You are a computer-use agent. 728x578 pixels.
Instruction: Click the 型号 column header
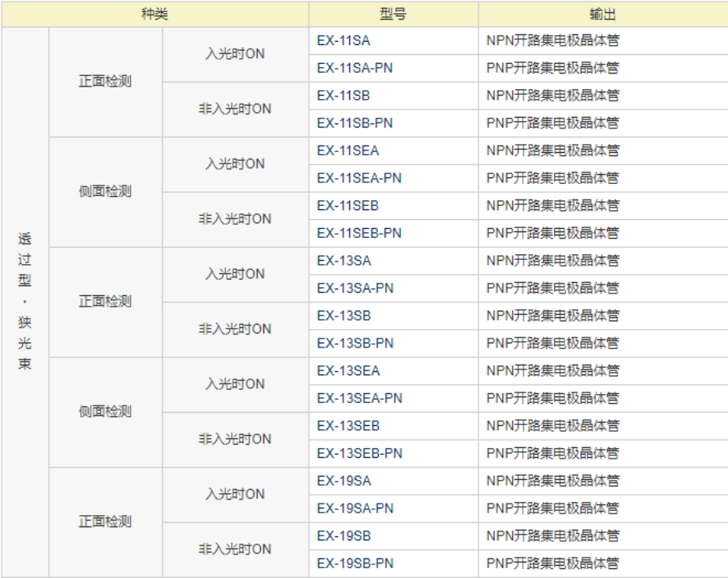(x=393, y=15)
